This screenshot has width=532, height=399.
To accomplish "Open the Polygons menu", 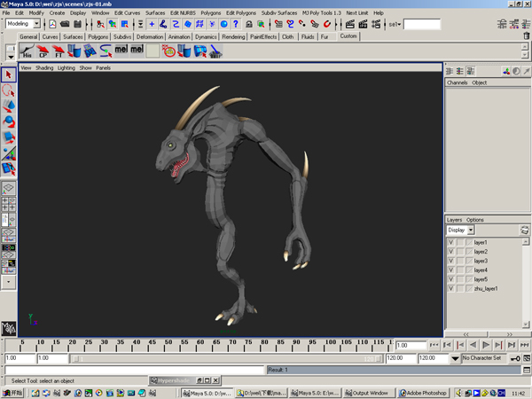I will 211,13.
